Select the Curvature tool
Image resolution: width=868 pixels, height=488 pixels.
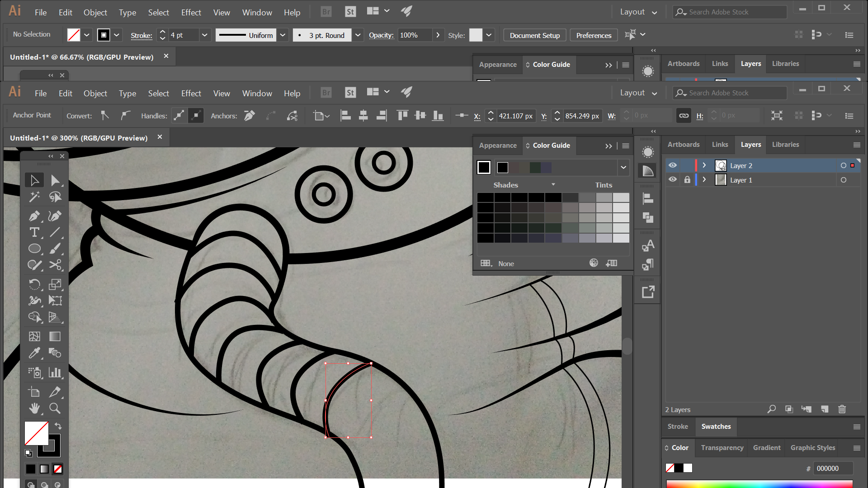pyautogui.click(x=55, y=216)
